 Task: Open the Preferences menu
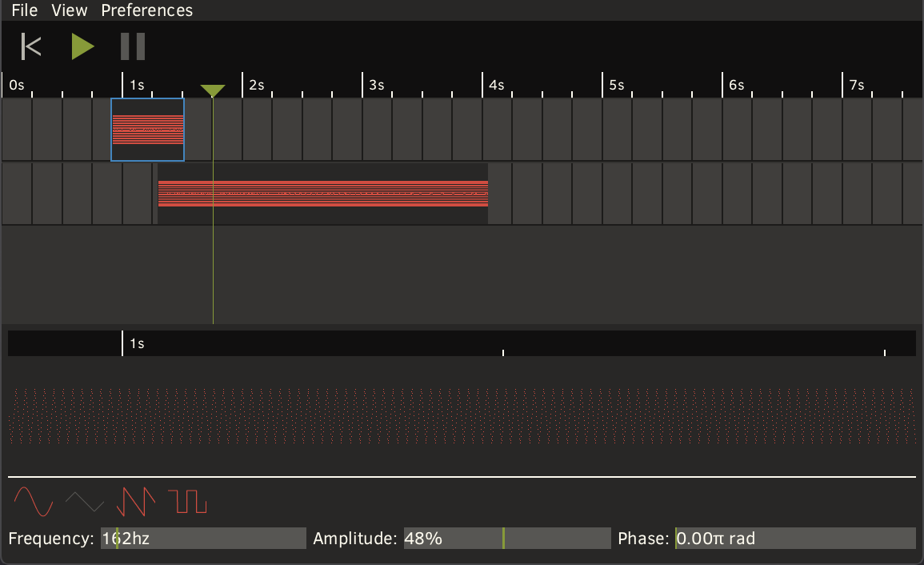tap(146, 10)
